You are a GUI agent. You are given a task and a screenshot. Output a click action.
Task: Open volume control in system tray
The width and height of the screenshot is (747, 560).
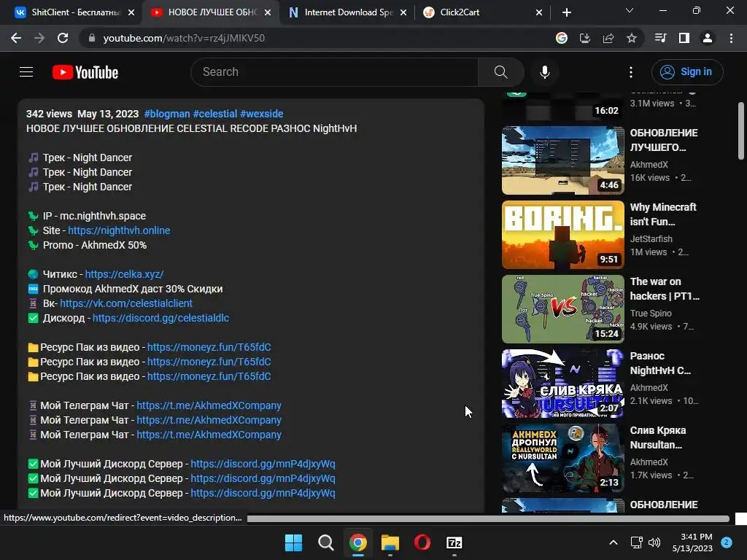[x=654, y=542]
